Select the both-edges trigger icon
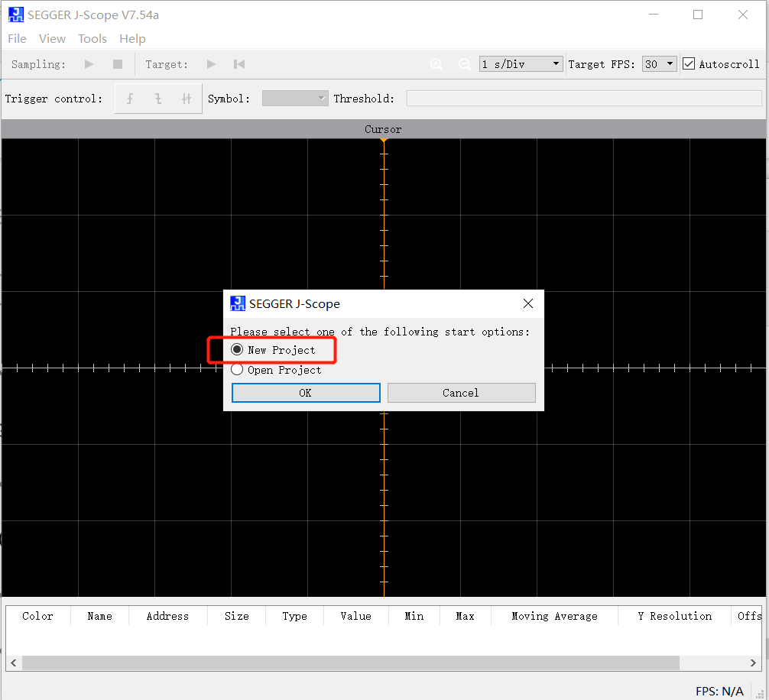 [187, 99]
